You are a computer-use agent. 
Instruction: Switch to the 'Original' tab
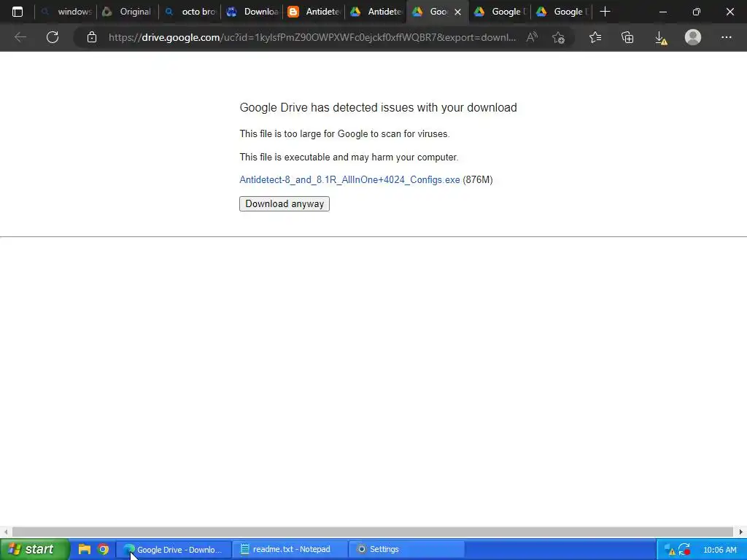point(128,12)
